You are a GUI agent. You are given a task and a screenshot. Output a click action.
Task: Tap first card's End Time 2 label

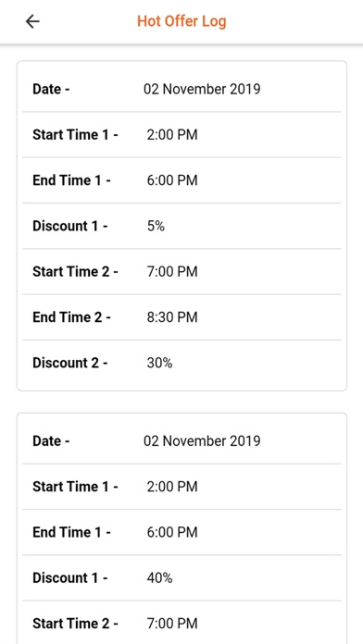point(71,317)
